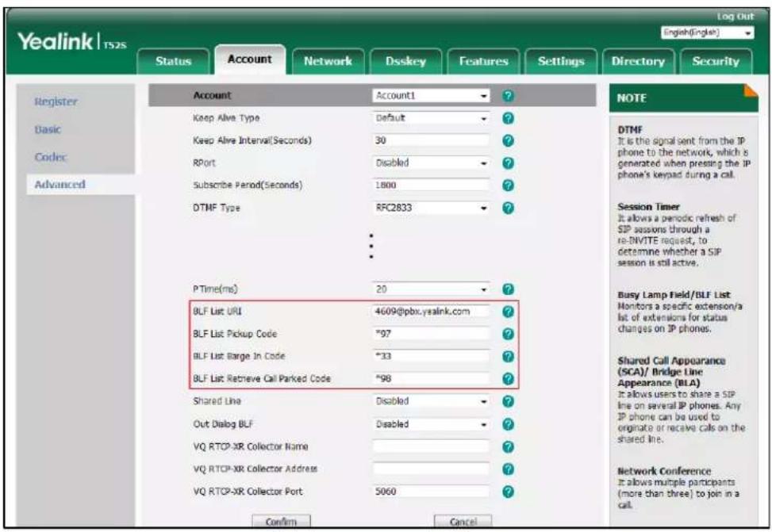Screen dimensions: 772x532
Task: Click Network Conference heading in NOTE panel
Action: [664, 471]
